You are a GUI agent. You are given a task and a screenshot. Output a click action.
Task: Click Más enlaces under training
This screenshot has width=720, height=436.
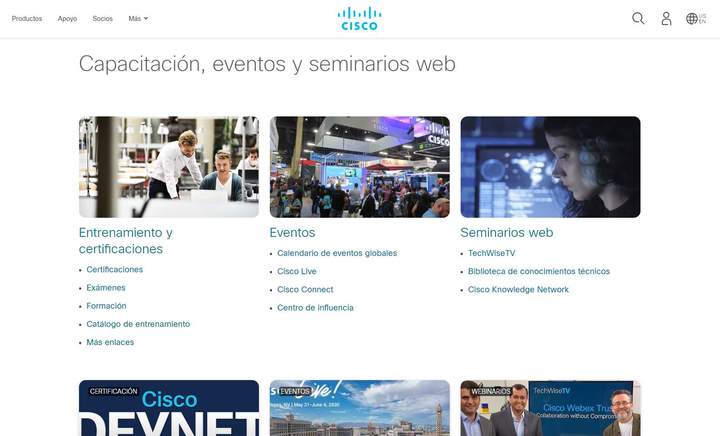(x=110, y=342)
